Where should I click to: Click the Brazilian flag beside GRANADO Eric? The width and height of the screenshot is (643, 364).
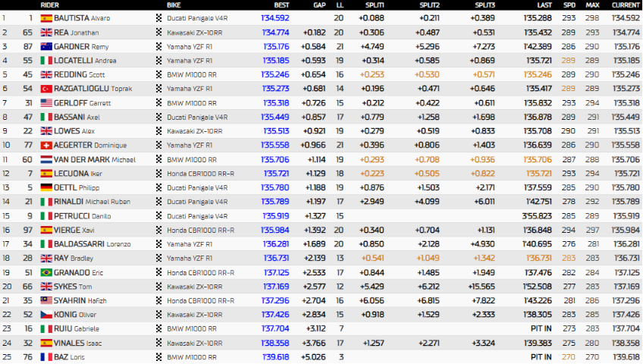[46, 272]
